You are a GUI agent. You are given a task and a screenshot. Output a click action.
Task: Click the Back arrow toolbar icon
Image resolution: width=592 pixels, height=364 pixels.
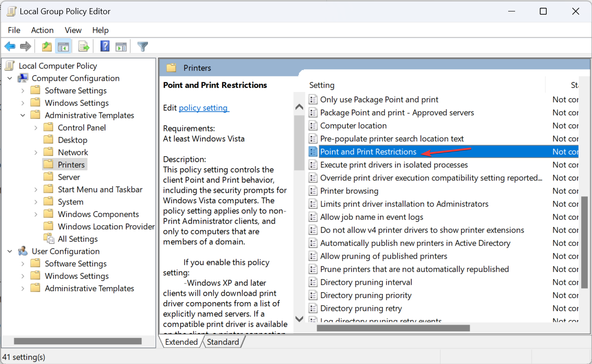(10, 46)
